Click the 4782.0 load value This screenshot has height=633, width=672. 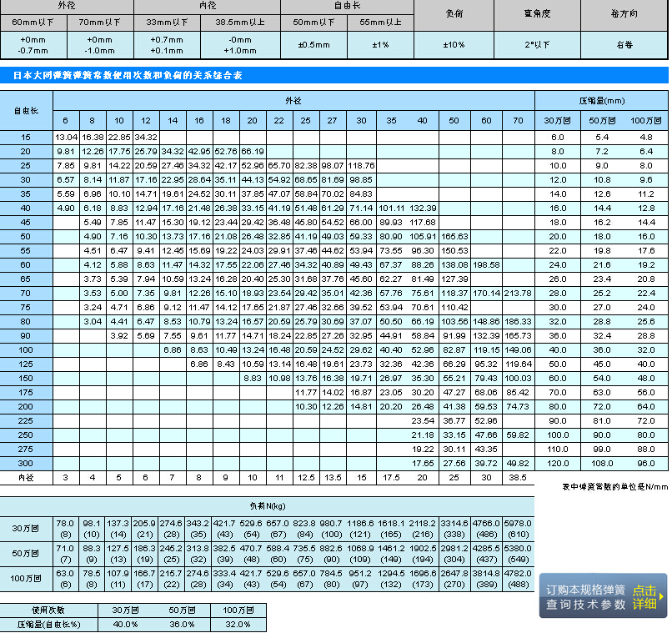[x=518, y=573]
